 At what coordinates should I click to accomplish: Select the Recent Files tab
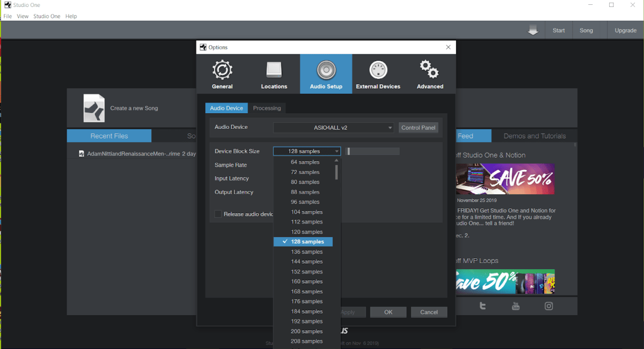click(x=109, y=136)
